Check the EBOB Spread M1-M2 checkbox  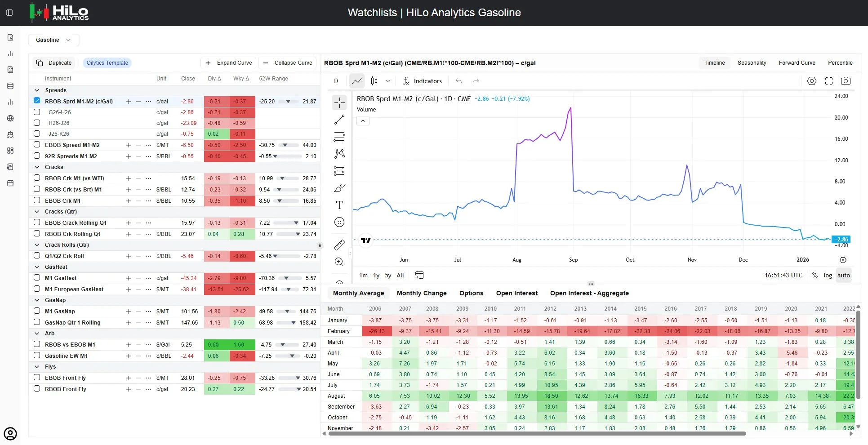pyautogui.click(x=37, y=144)
